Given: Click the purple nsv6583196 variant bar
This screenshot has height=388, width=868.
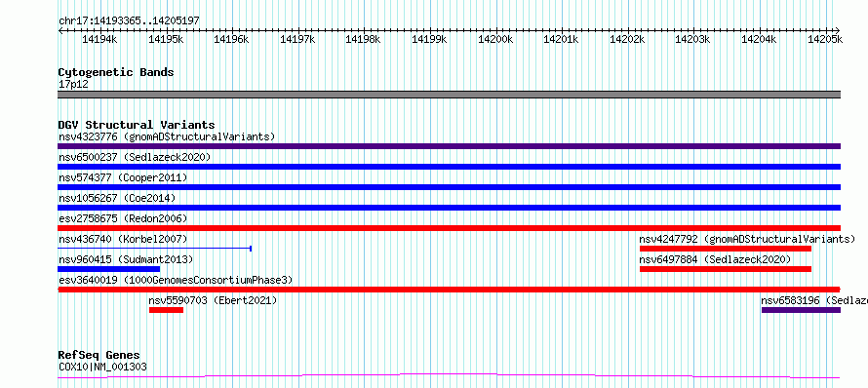Looking at the screenshot, I should point(801,310).
